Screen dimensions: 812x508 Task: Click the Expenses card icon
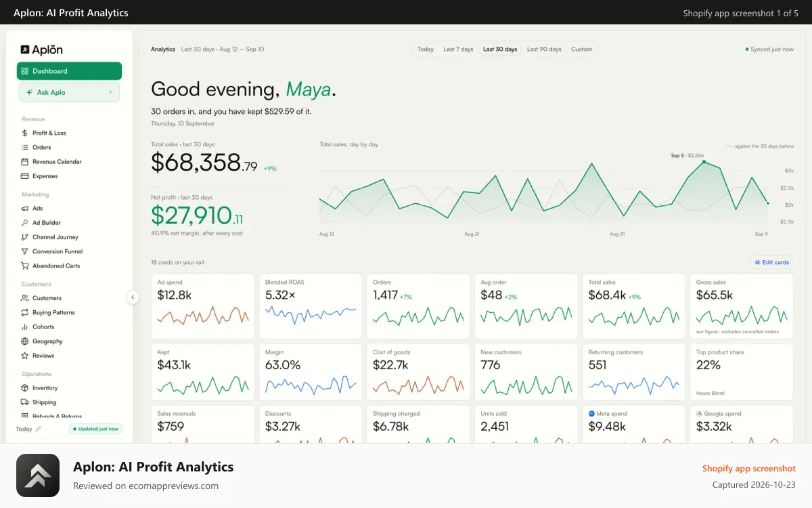(25, 176)
